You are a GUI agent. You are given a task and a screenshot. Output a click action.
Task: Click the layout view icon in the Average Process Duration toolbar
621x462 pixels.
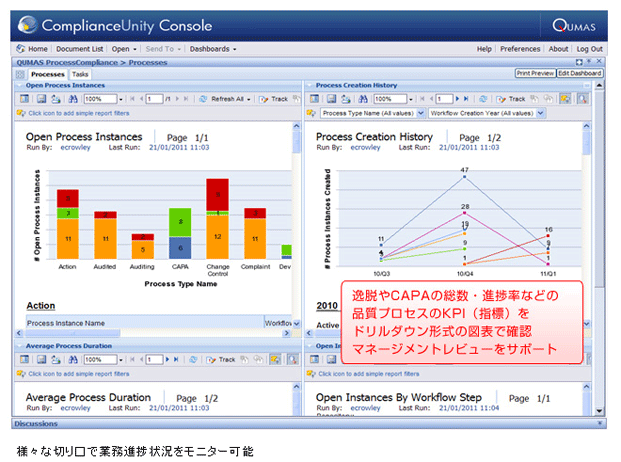tap(25, 359)
